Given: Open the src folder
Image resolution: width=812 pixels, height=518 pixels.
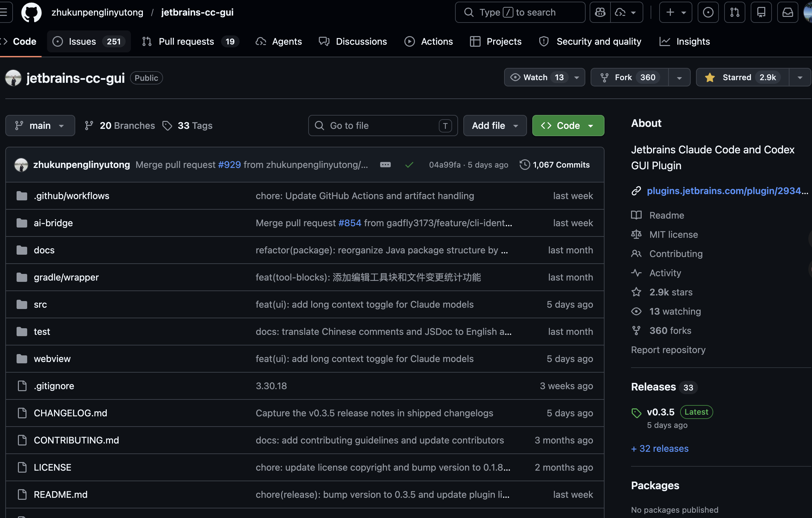Looking at the screenshot, I should point(40,304).
